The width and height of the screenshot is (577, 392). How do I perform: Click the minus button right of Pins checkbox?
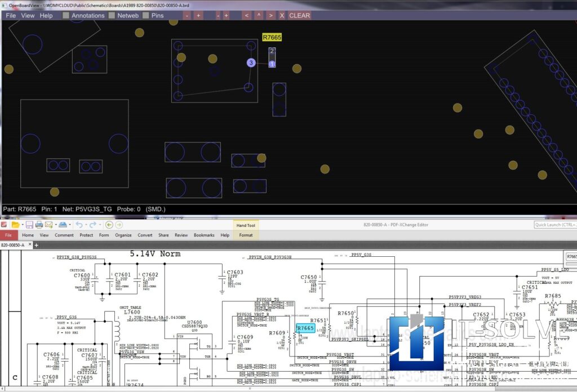[x=187, y=15]
